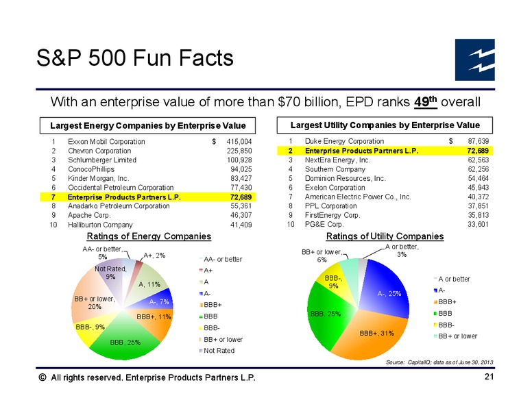Screen dimensions: 532x411
Task: Click the ConocoPhillips entry
Action: [x=91, y=169]
